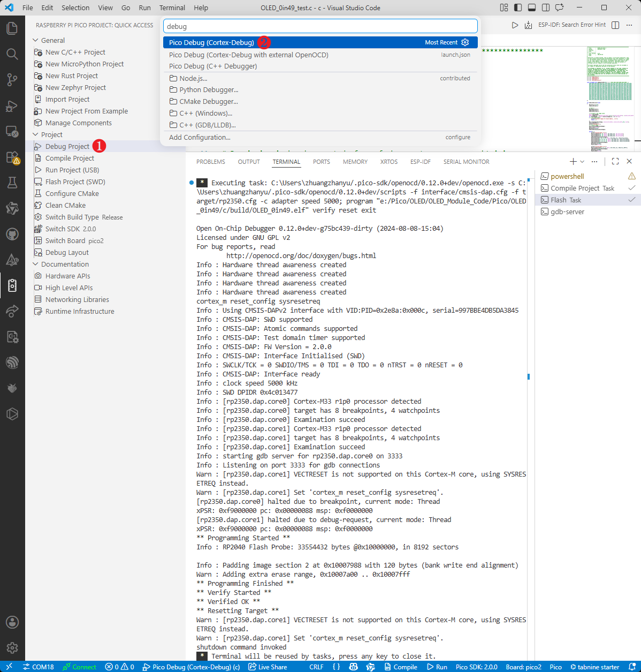Open the Manage gear in activity bar

pos(12,648)
